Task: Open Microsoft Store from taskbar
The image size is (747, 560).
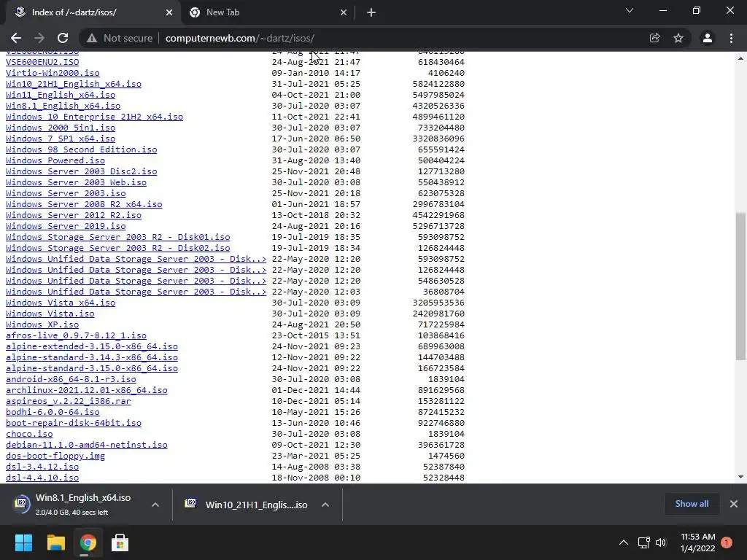Action: pyautogui.click(x=120, y=542)
